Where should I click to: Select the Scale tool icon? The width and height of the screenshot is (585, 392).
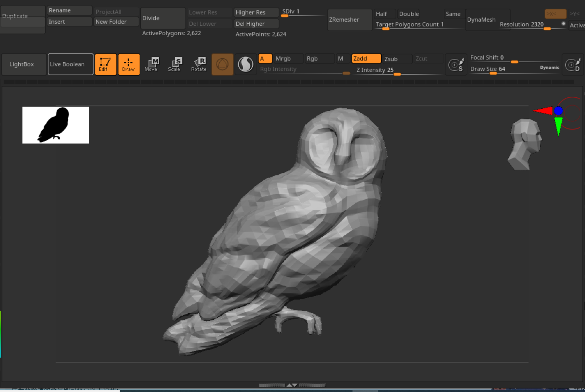tap(175, 64)
